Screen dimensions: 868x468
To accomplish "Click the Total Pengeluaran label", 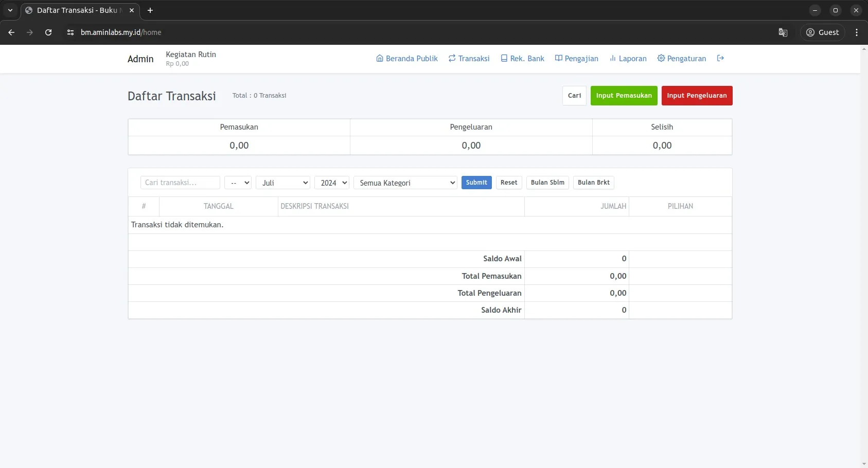I will [489, 293].
